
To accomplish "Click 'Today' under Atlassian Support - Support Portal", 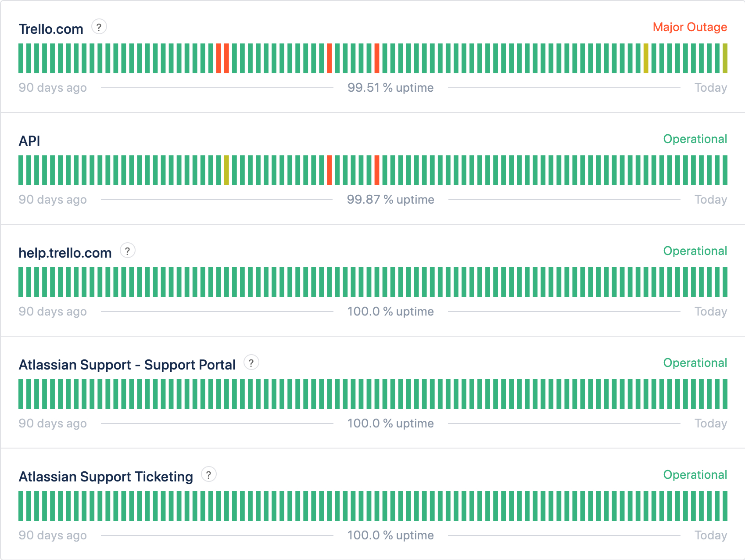I will point(711,424).
